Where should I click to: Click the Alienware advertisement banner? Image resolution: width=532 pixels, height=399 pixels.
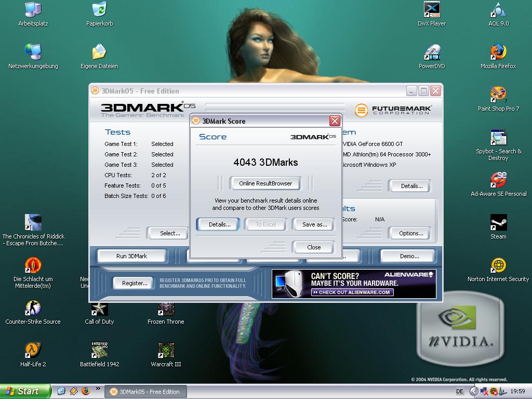354,284
